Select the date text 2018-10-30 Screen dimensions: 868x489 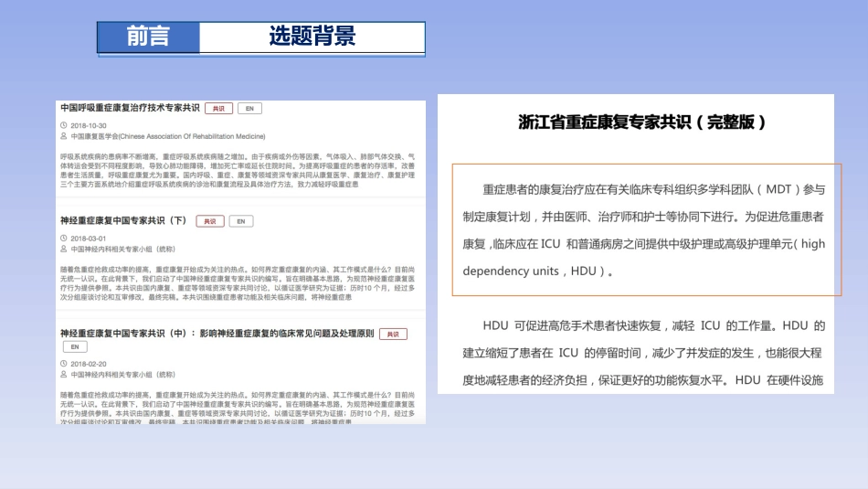[89, 126]
